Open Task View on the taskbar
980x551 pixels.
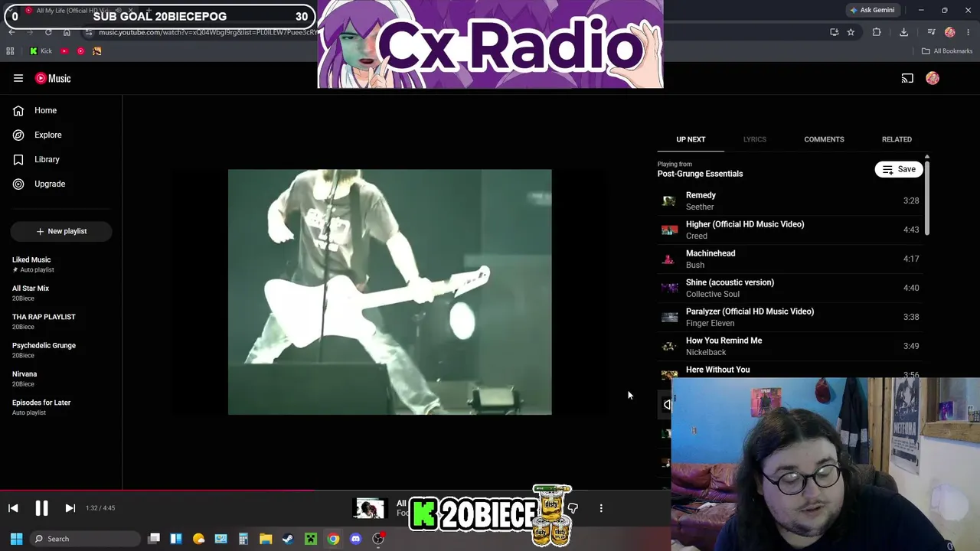154,539
